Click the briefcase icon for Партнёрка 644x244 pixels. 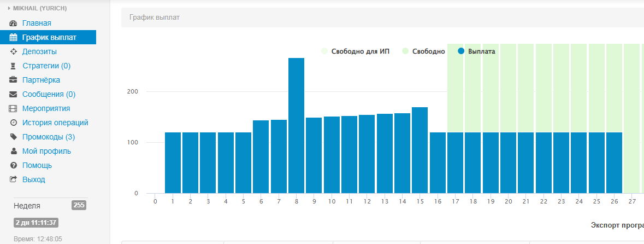pyautogui.click(x=14, y=80)
